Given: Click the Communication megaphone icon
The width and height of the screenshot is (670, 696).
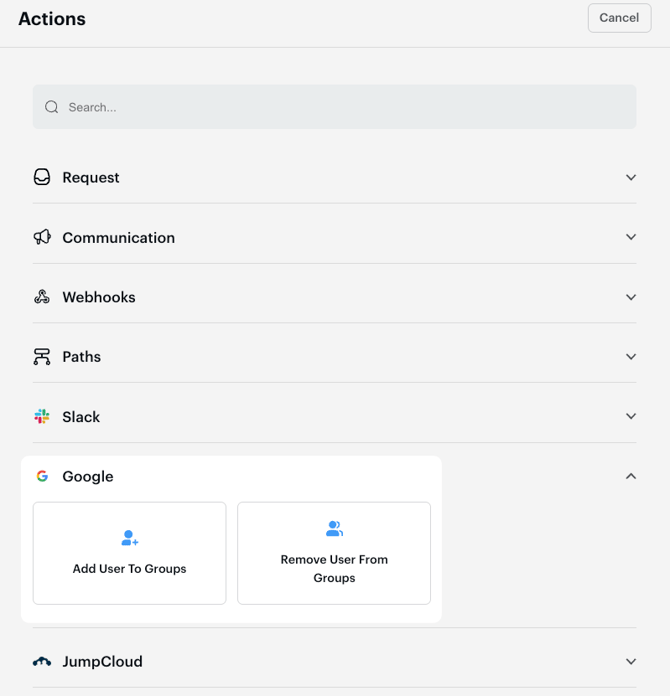Looking at the screenshot, I should (42, 237).
